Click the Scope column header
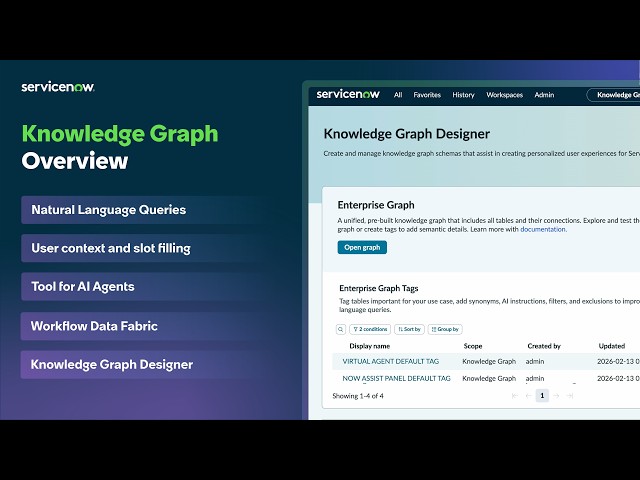The width and height of the screenshot is (640, 480). 473,346
